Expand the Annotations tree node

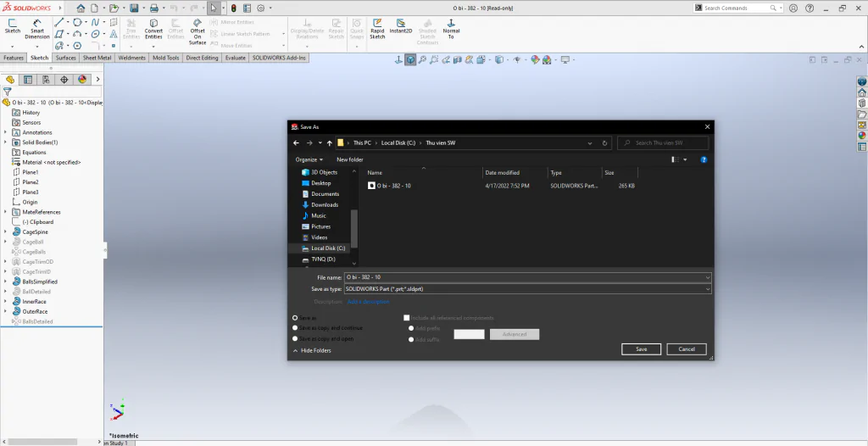coord(6,132)
